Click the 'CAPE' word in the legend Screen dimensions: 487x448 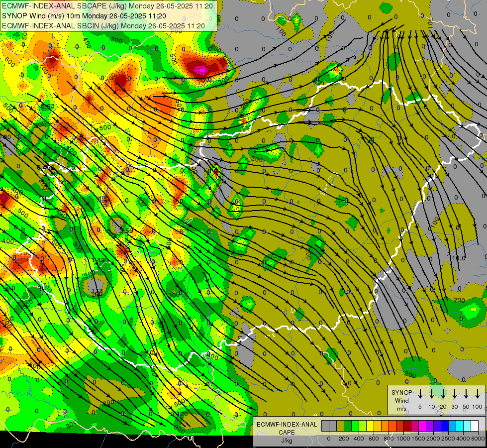coord(287,433)
